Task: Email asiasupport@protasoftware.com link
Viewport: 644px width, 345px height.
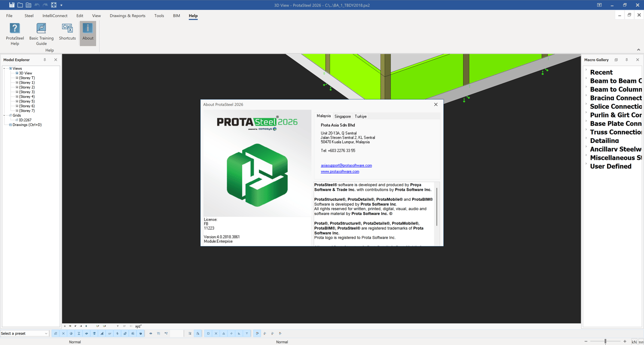Action: [x=346, y=165]
